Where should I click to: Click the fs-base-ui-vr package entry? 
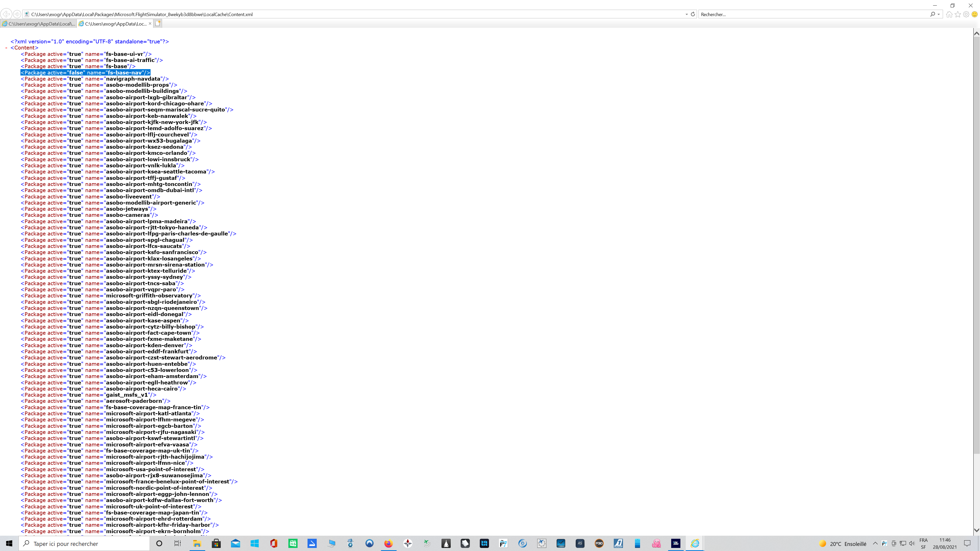coord(86,54)
